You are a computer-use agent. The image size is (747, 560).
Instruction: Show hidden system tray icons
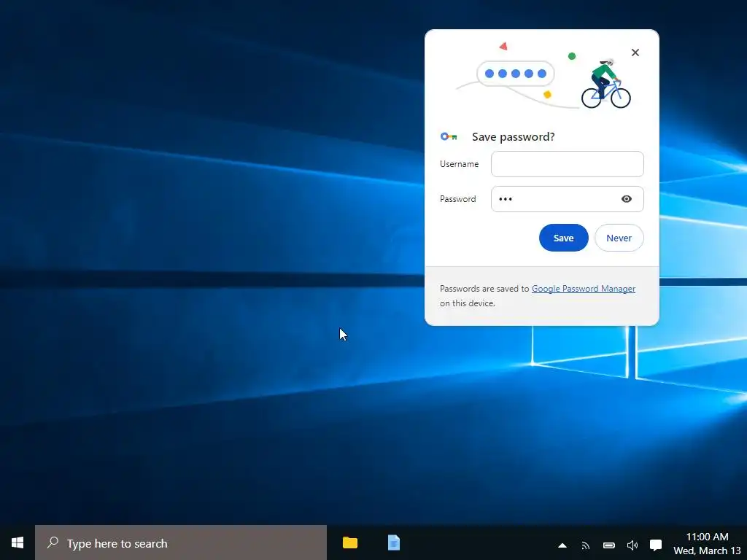[562, 545]
